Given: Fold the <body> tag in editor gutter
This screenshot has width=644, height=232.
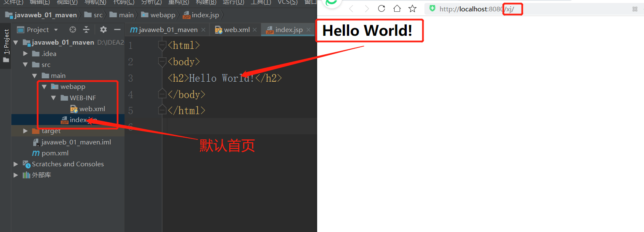Looking at the screenshot, I should (162, 62).
